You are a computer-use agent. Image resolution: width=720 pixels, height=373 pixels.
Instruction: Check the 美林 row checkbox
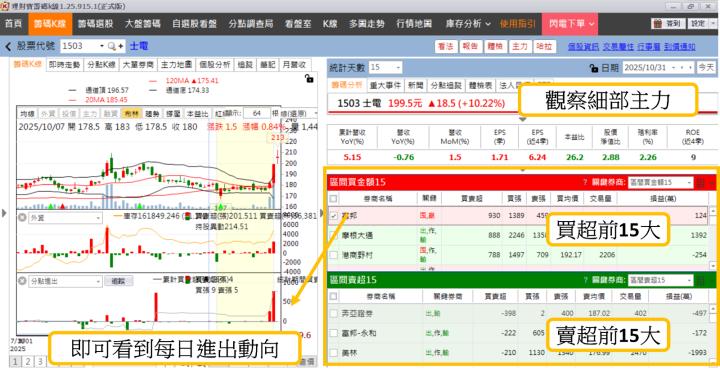point(334,353)
